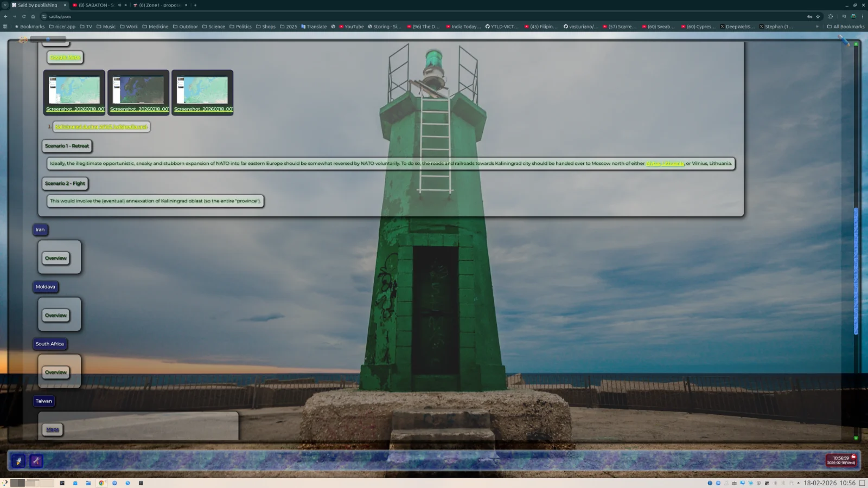The width and height of the screenshot is (868, 488).
Task: Toggle the dart icon next to the pencil
Action: click(36, 461)
